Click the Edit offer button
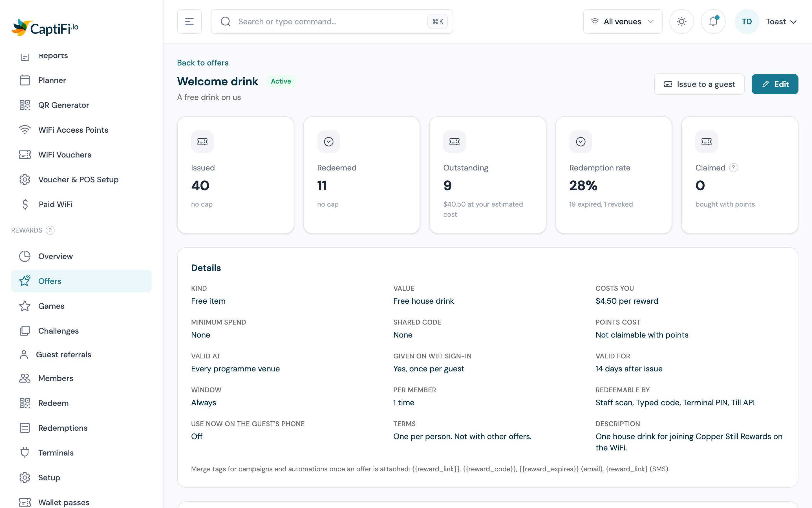This screenshot has width=812, height=508. pos(775,84)
